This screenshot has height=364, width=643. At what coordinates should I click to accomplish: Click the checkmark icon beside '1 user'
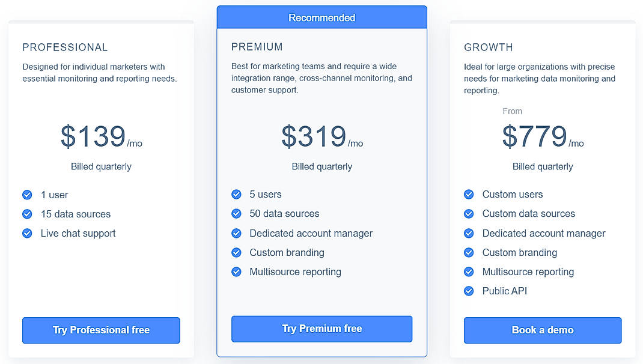27,195
